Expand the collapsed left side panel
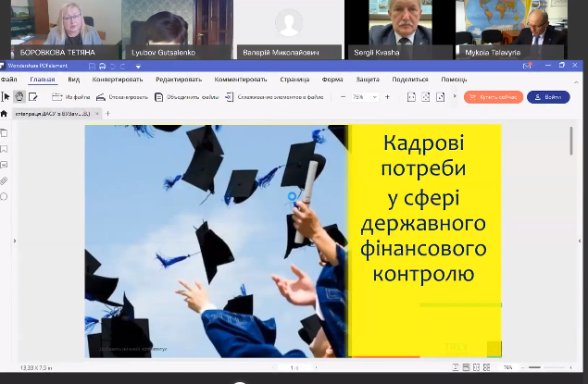Screen dimensions: 588x384 pyautogui.click(x=13, y=241)
